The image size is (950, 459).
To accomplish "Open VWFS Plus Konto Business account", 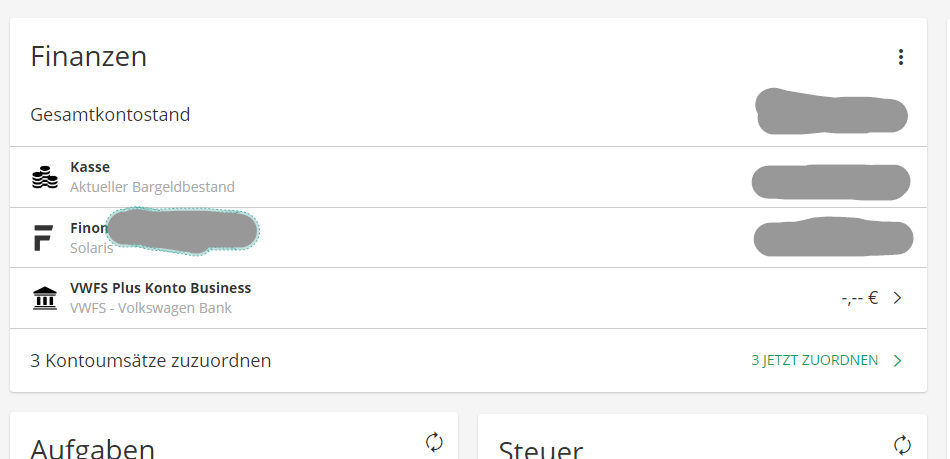I will coord(160,288).
